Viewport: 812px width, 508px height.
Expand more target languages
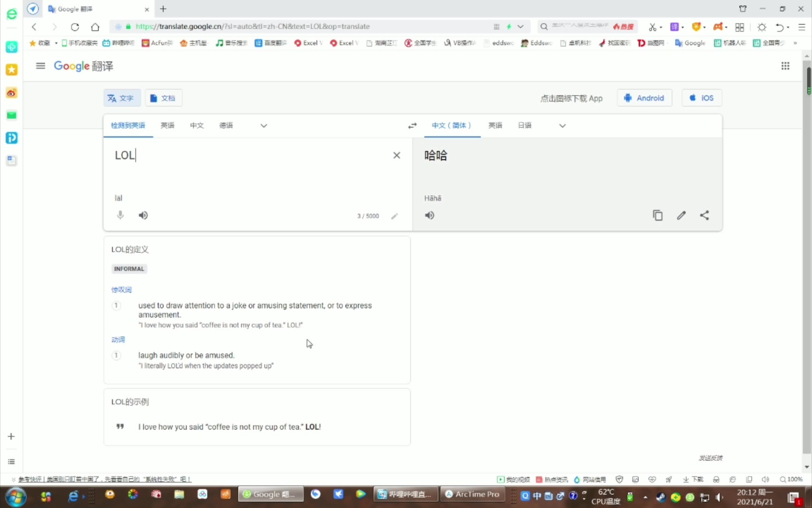pos(562,126)
